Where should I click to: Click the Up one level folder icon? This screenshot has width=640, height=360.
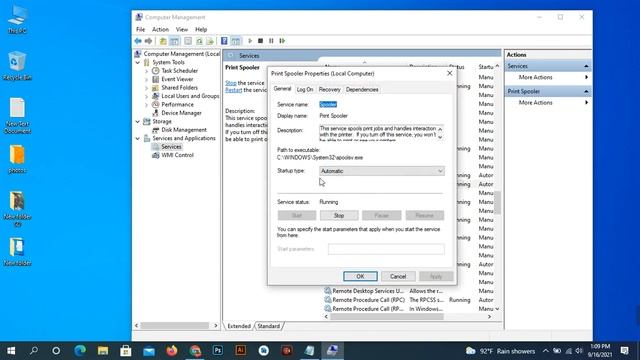pos(163,41)
